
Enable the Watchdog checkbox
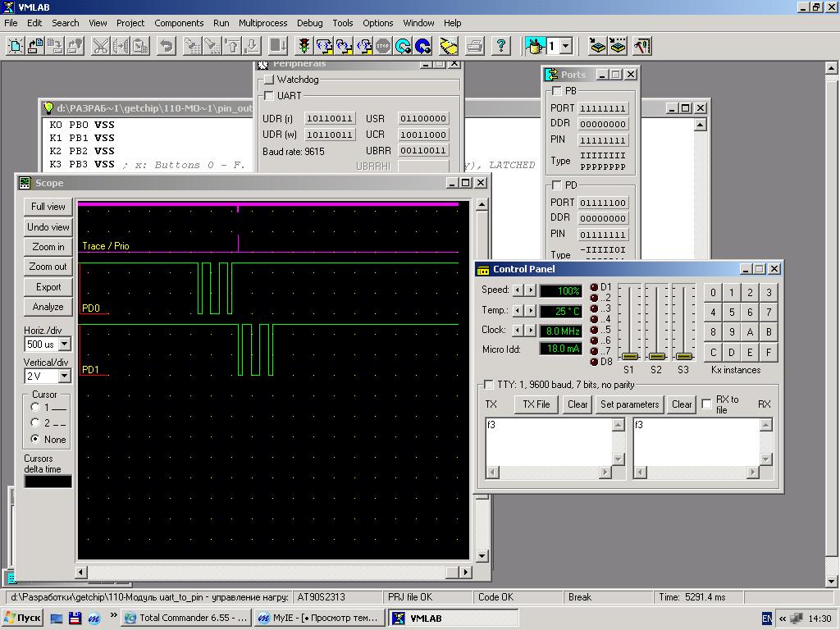268,80
